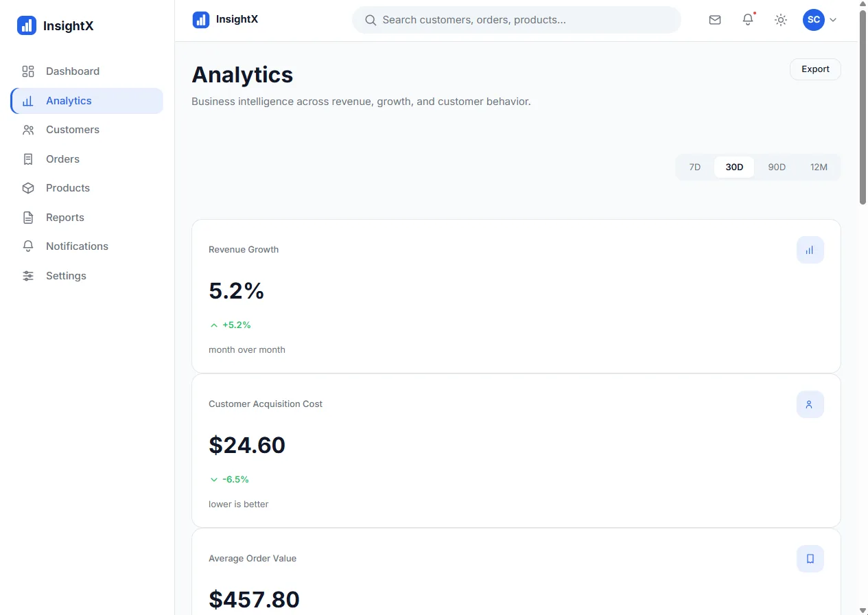Click the Customers people icon
Image resolution: width=868 pixels, height=615 pixels.
tap(28, 130)
